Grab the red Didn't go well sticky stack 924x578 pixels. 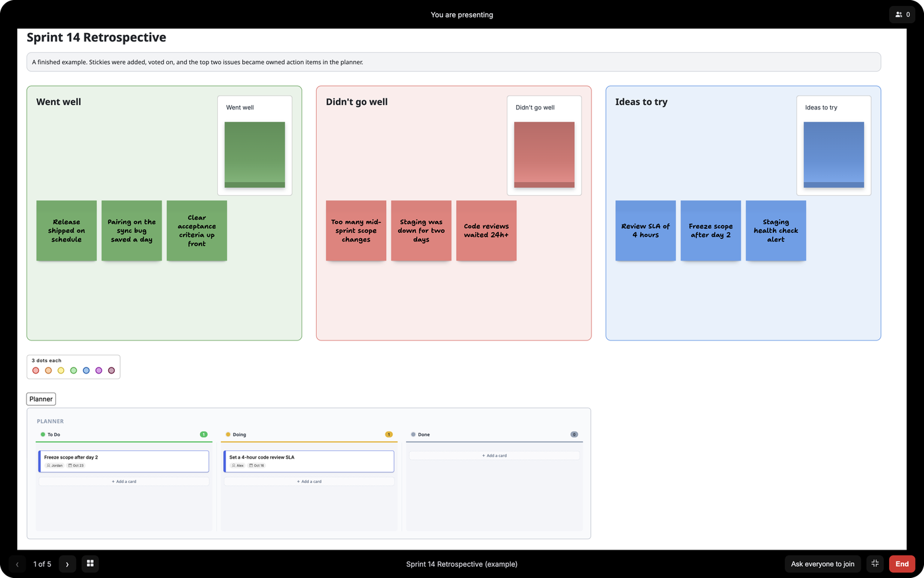(x=544, y=154)
